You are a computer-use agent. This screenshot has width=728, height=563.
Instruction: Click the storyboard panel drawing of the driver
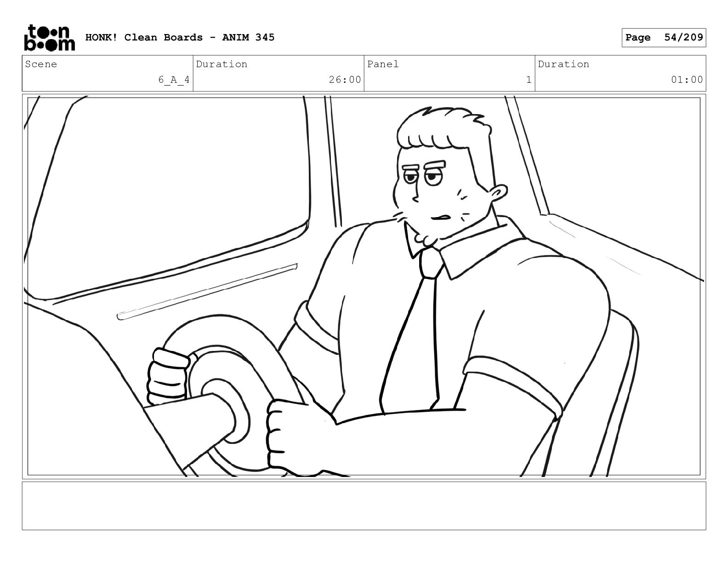(x=364, y=287)
